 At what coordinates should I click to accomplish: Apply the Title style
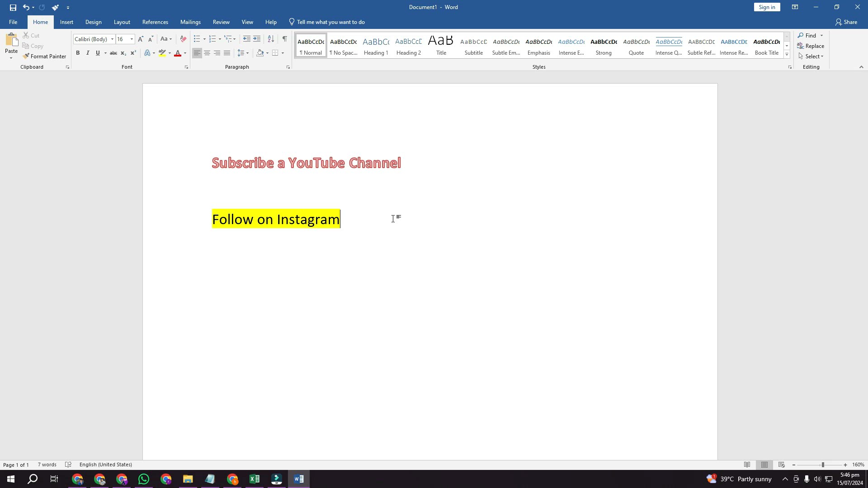(x=441, y=45)
